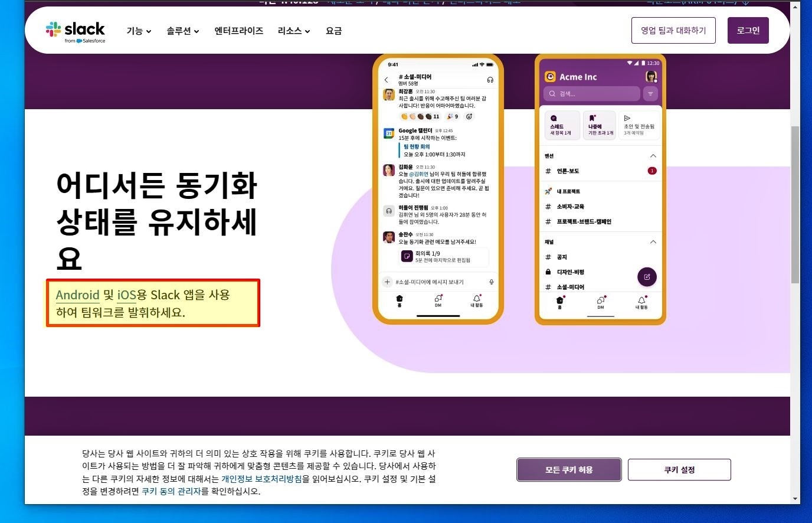Collapse the 채널 section chevron
Viewport: 812px width, 523px height.
[x=653, y=242]
